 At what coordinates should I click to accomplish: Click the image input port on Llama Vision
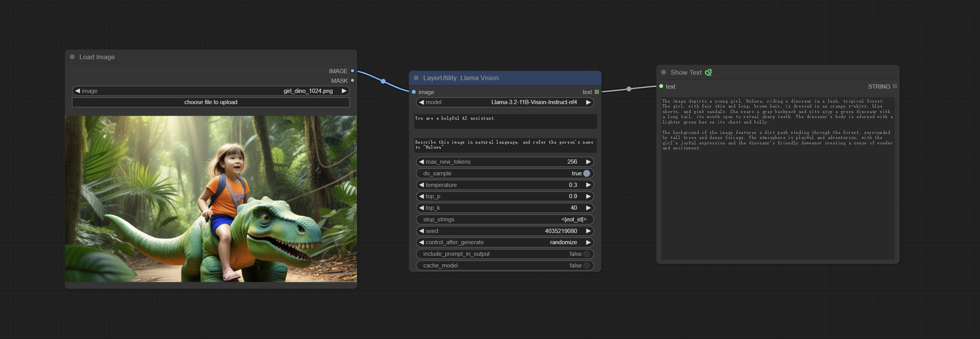click(x=414, y=92)
